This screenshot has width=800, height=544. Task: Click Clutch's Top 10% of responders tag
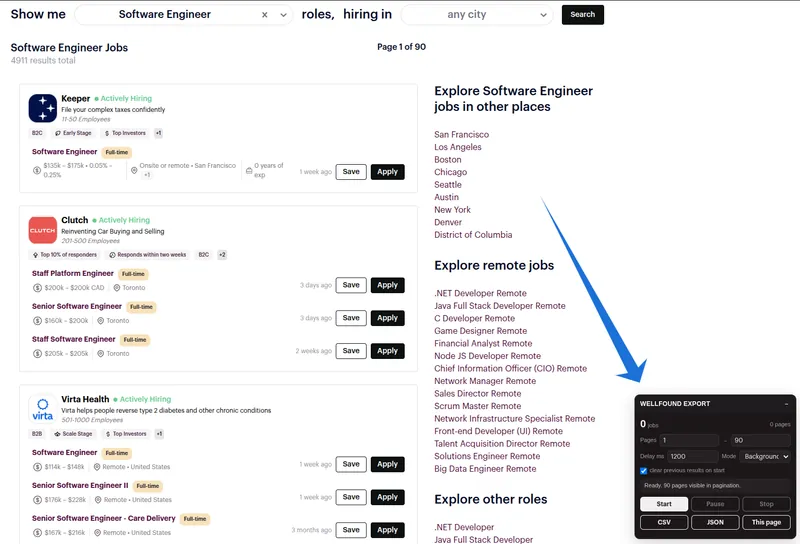65,255
